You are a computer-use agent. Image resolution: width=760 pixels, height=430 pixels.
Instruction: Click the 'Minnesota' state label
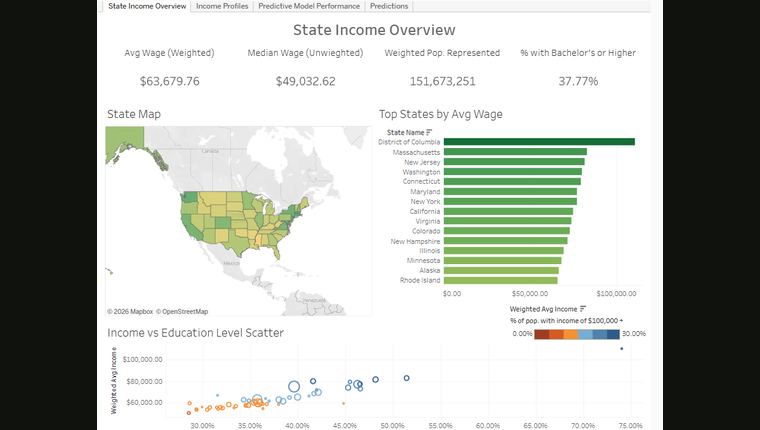423,260
